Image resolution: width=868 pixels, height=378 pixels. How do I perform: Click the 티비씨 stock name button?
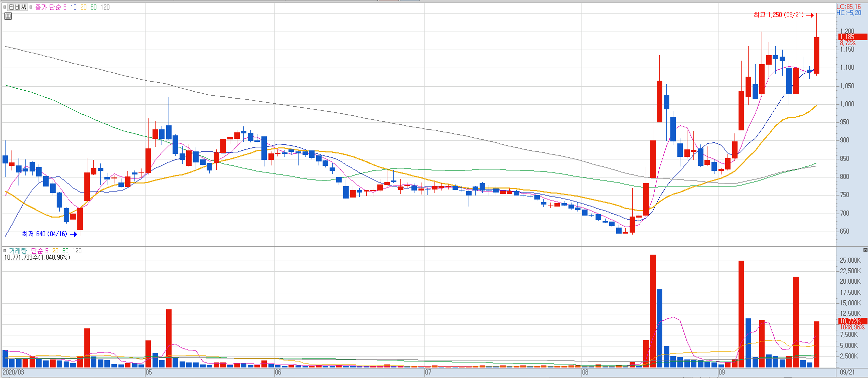pyautogui.click(x=18, y=8)
